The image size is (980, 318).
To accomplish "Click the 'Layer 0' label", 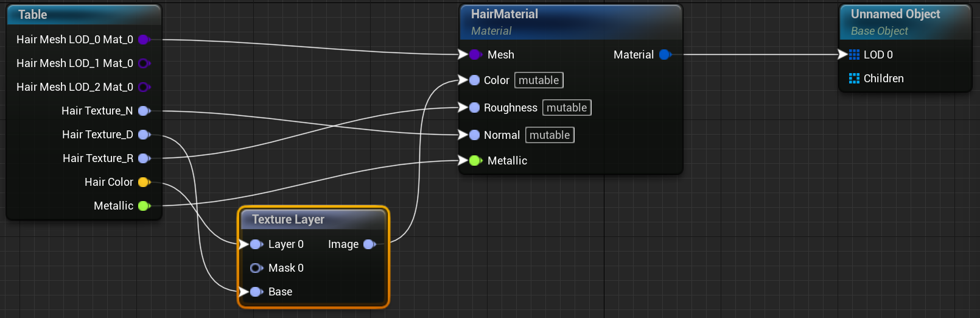I will (x=286, y=244).
